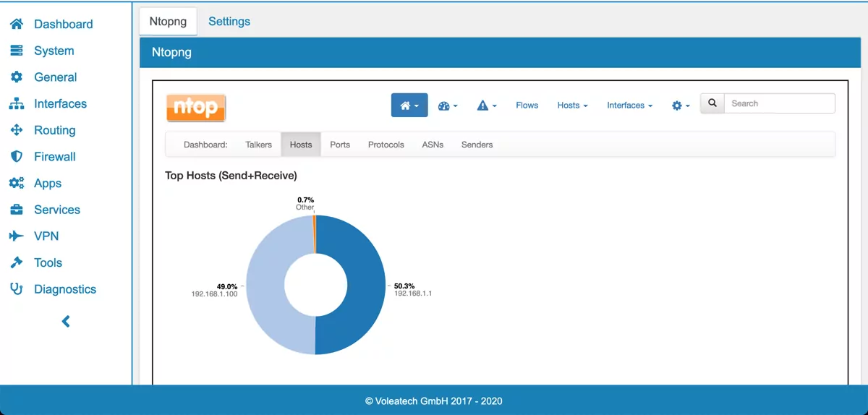Open the ntop settings gear menu
This screenshot has height=415, width=868.
[x=681, y=106]
